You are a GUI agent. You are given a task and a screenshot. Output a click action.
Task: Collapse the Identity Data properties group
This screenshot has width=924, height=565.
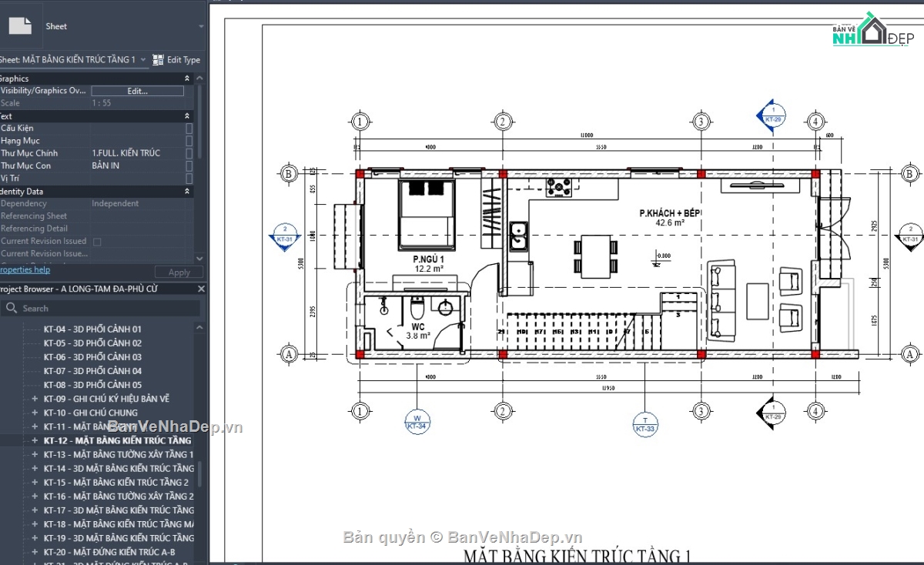(x=186, y=191)
